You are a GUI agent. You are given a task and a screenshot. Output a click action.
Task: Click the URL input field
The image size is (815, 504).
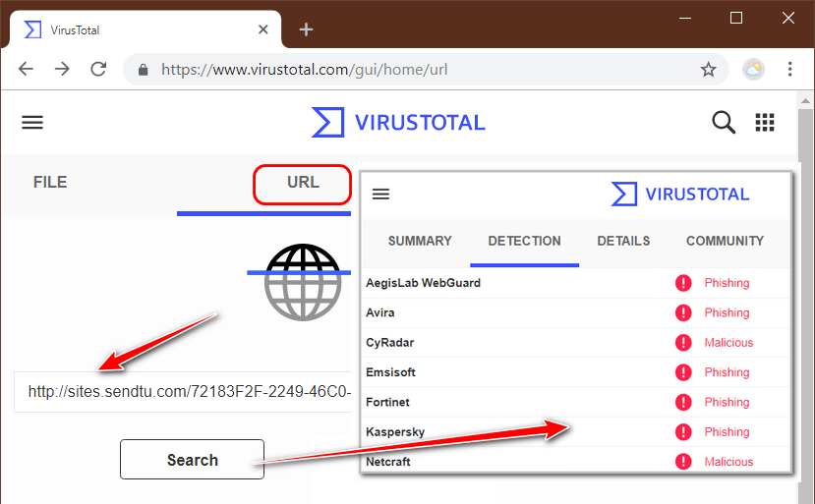pyautogui.click(x=187, y=392)
